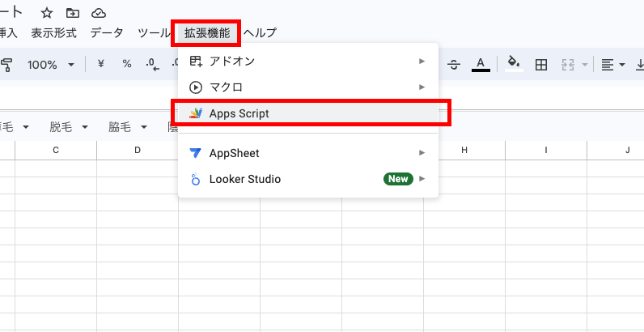Select column I header
The height and width of the screenshot is (332, 644).
[546, 151]
